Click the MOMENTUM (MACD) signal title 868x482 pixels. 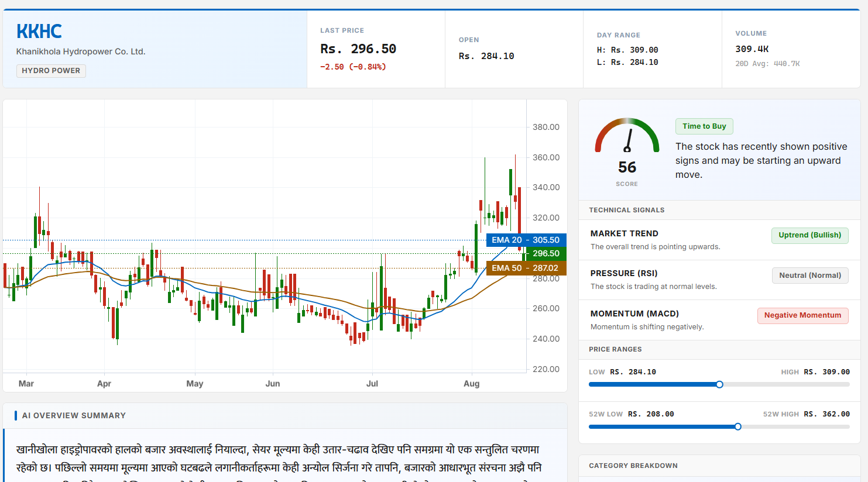tap(634, 314)
